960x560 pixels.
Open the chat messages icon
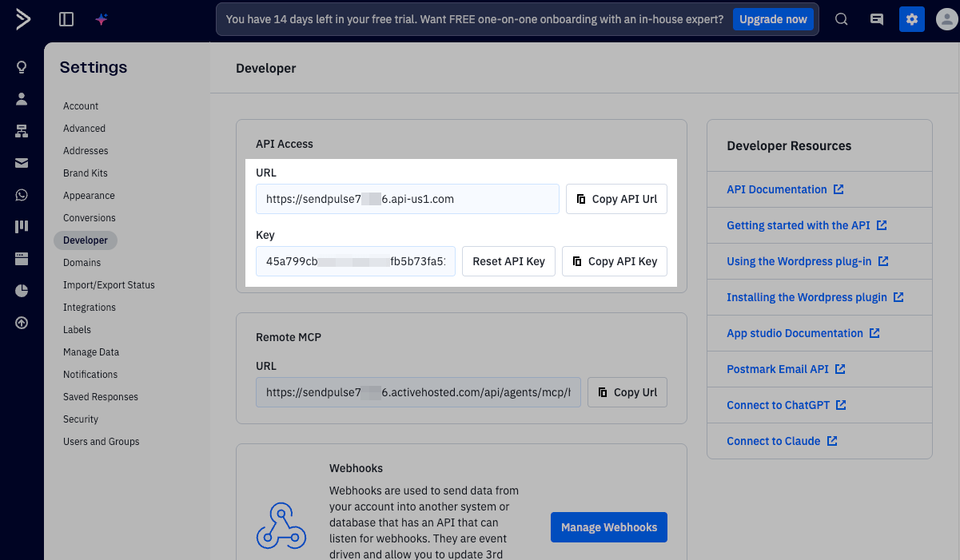(877, 19)
